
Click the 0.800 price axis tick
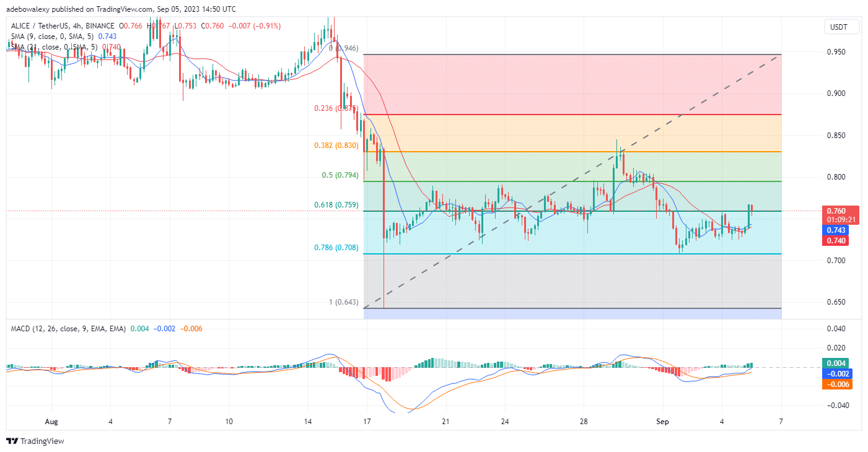(x=836, y=177)
